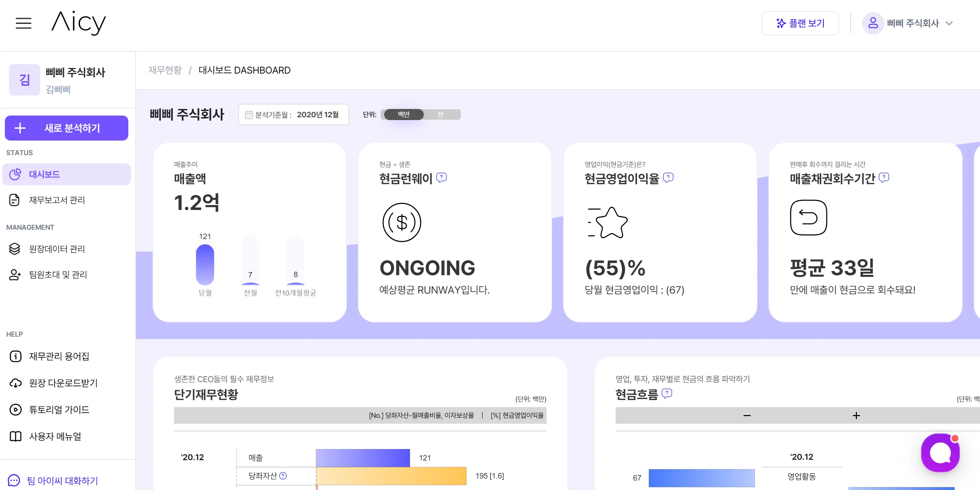Click the help icon beside 현금흐름
This screenshot has width=980, height=490.
coord(667,393)
